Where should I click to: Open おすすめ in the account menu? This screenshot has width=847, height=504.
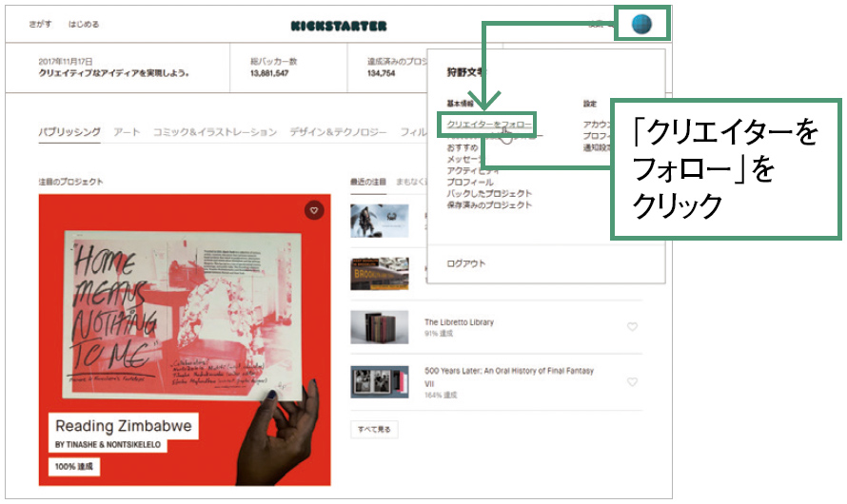tap(463, 147)
